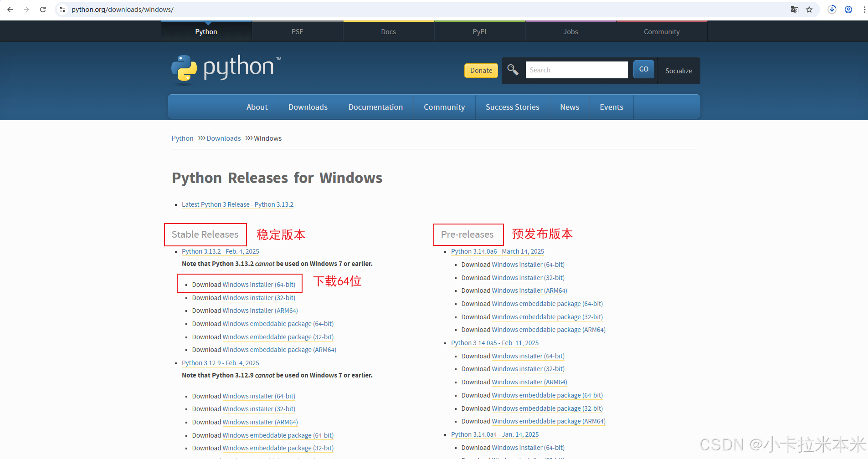
Task: Click the GO search button
Action: 644,69
